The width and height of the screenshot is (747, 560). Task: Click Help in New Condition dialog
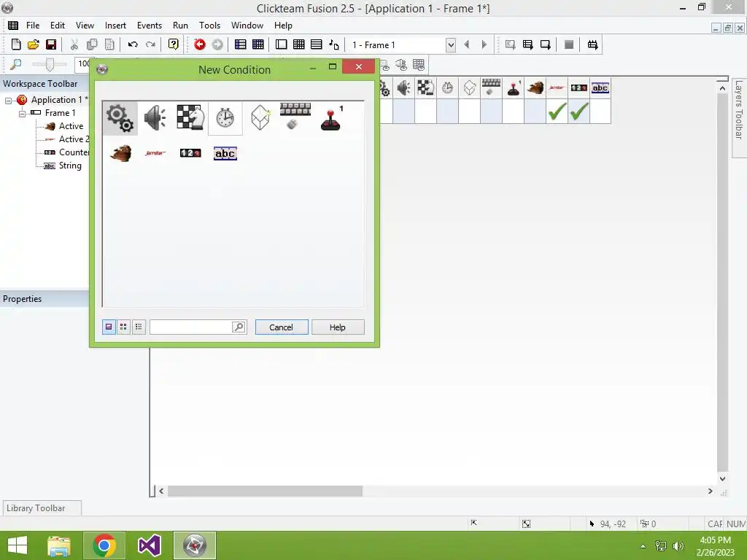338,327
